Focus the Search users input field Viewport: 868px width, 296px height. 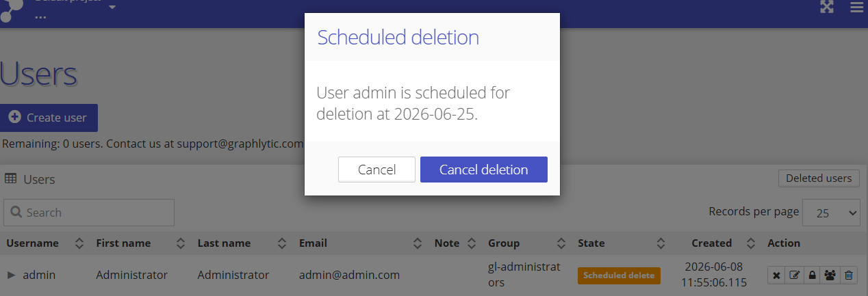[89, 213]
